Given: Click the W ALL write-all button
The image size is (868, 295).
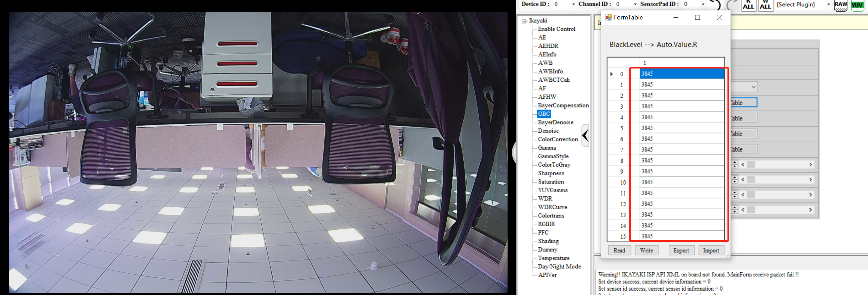Looking at the screenshot, I should point(765,5).
